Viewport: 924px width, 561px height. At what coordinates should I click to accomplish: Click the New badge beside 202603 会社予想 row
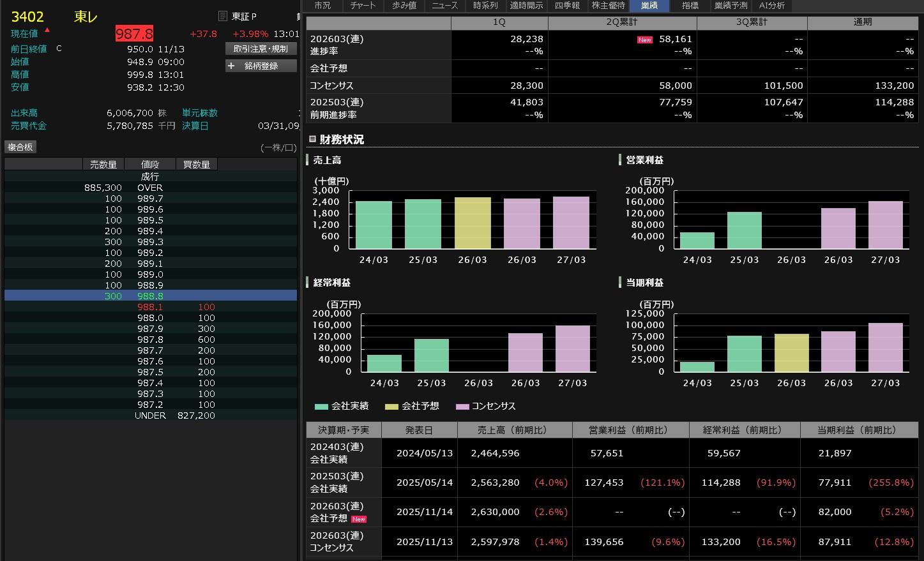359,519
